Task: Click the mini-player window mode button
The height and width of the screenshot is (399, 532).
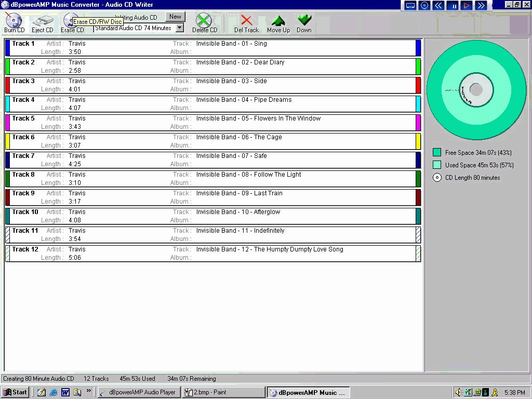Action: pyautogui.click(x=410, y=5)
